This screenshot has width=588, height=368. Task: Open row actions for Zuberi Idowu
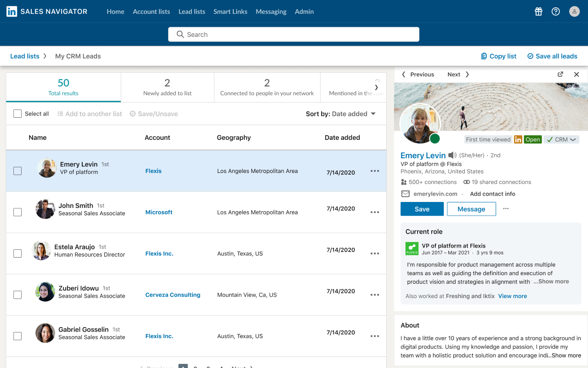tap(375, 295)
